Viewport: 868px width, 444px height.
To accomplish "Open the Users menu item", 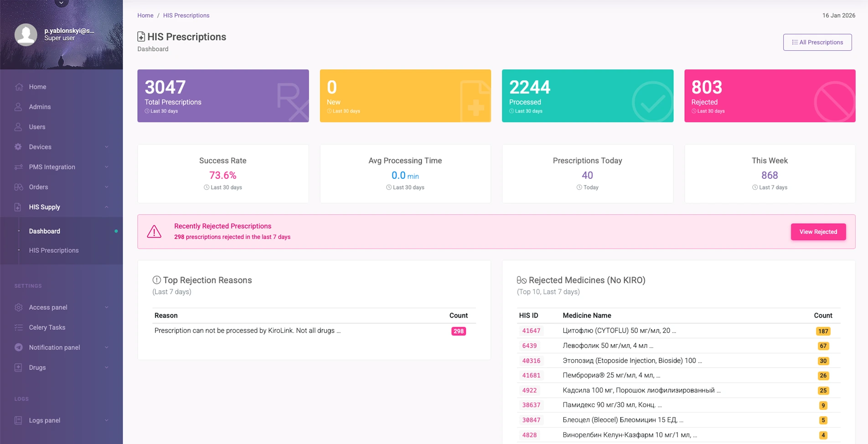I will click(62, 127).
